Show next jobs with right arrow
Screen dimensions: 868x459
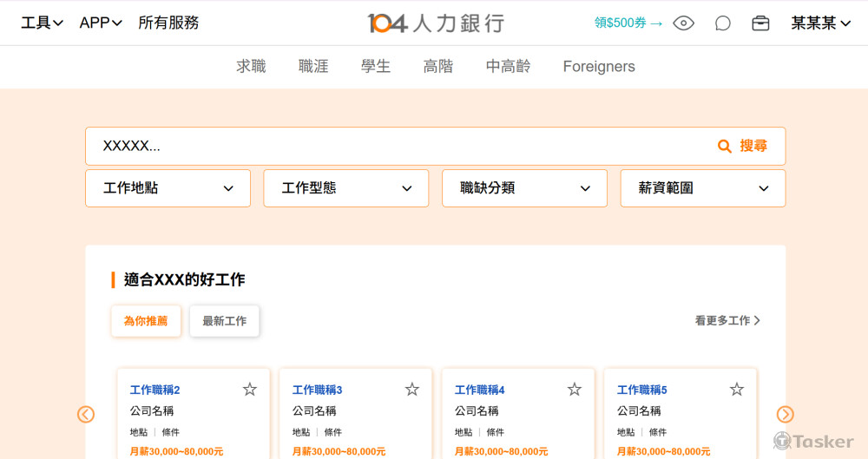[x=785, y=415]
